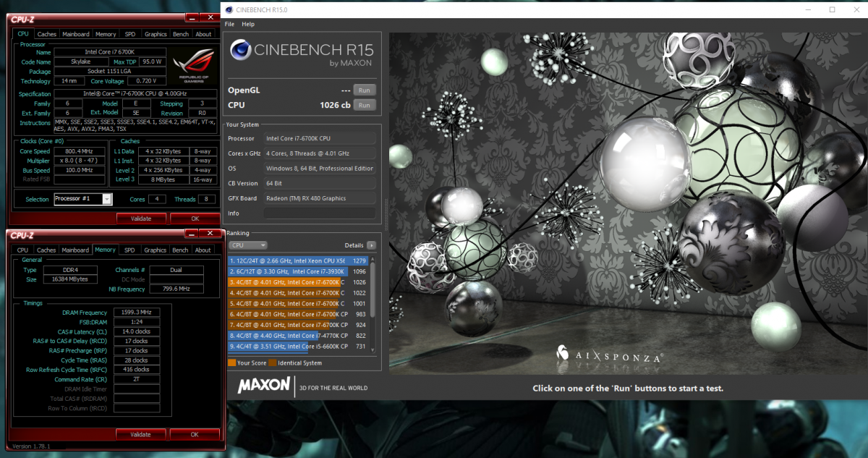Click the Cinebench title bar app icon
The image size is (868, 458).
pyautogui.click(x=229, y=10)
